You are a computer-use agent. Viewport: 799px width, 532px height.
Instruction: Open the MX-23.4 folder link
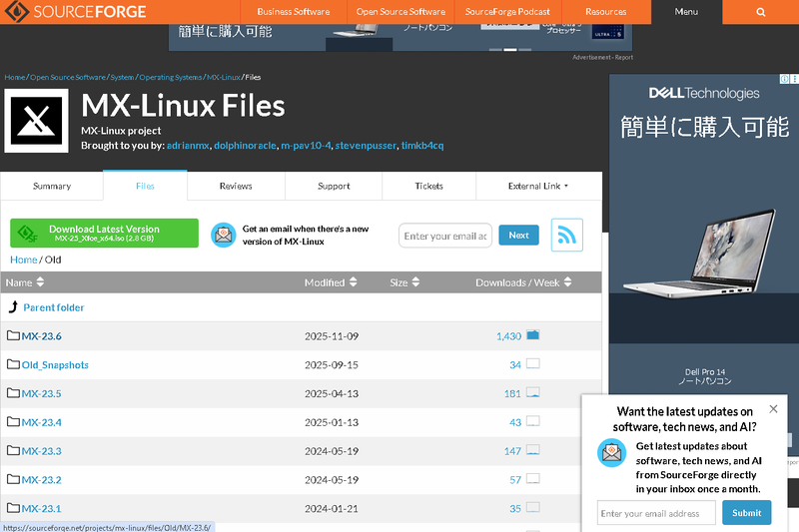[x=41, y=422]
